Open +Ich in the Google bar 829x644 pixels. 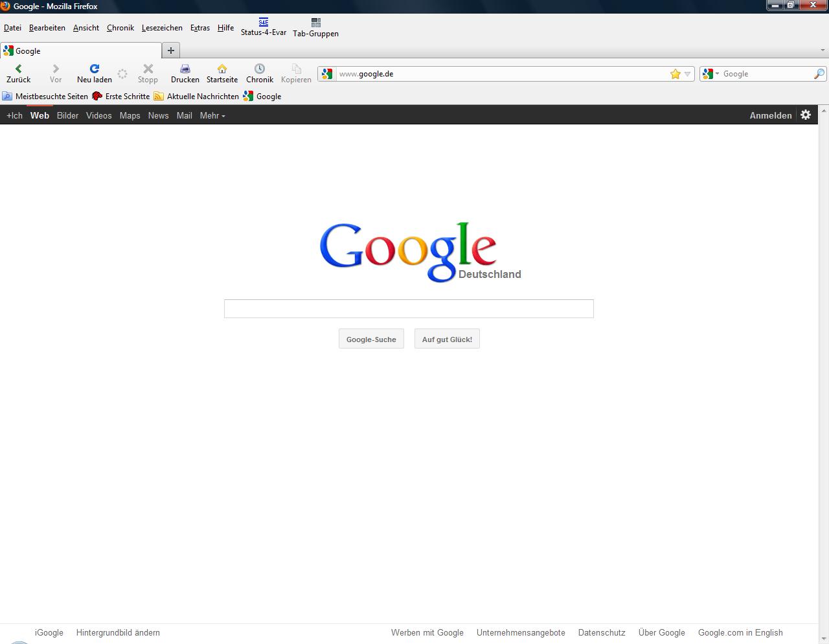point(14,115)
